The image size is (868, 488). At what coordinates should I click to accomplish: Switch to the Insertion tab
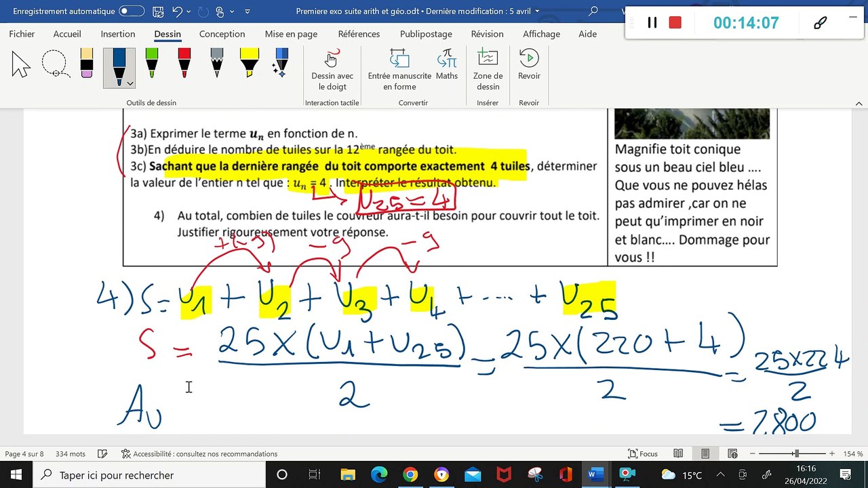tap(118, 34)
